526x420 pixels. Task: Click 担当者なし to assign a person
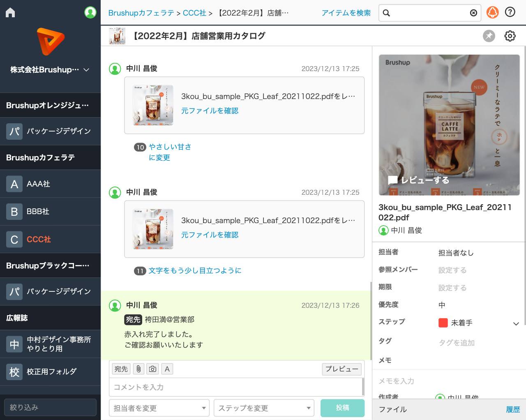456,253
